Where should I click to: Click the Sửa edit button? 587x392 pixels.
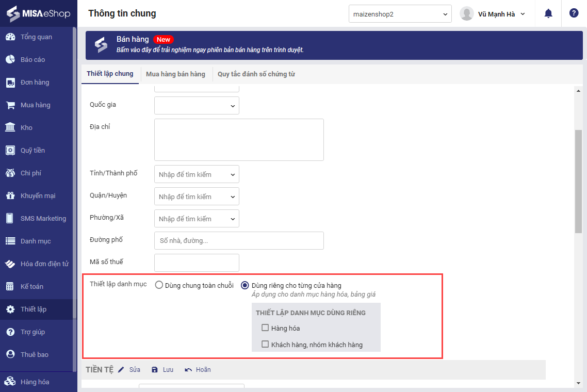[x=129, y=370]
